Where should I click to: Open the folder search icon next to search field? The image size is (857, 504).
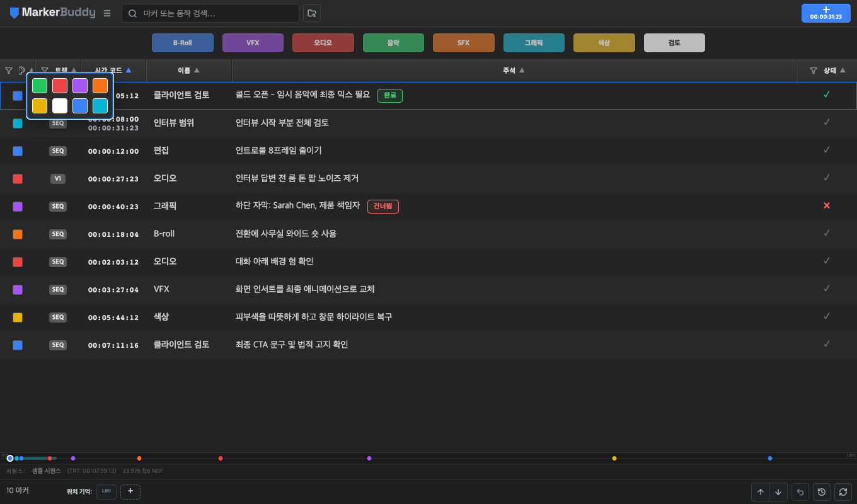pyautogui.click(x=312, y=13)
